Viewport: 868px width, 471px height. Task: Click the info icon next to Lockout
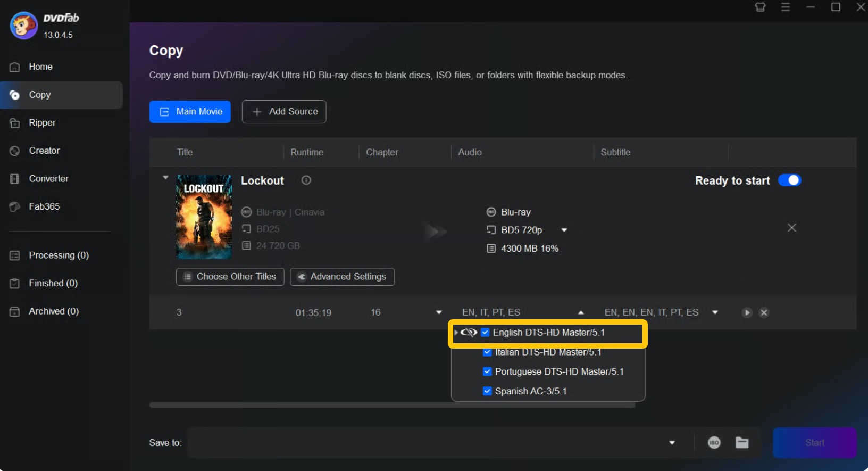[306, 180]
